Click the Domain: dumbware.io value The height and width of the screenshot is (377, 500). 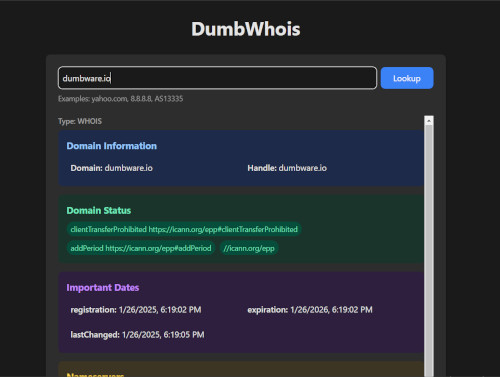click(112, 168)
